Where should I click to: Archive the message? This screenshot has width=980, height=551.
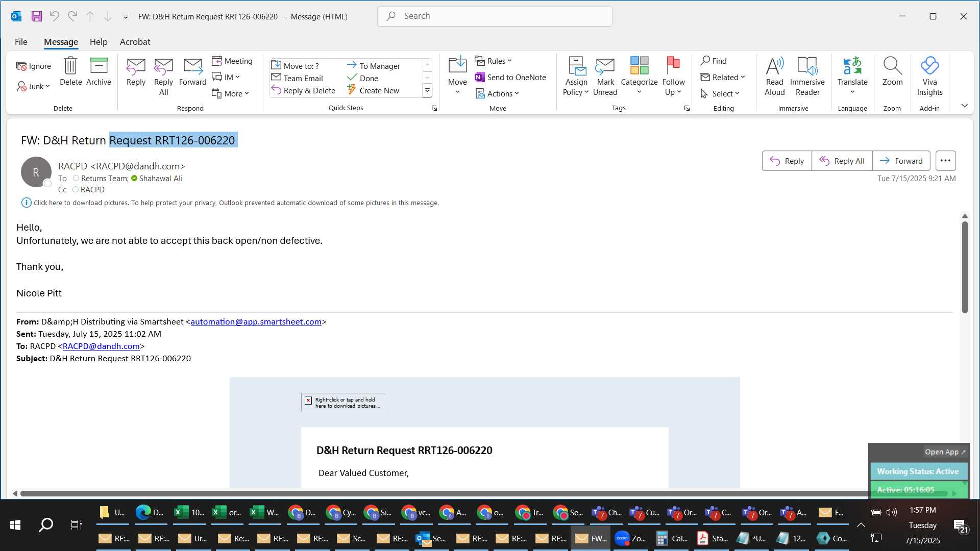(x=99, y=71)
